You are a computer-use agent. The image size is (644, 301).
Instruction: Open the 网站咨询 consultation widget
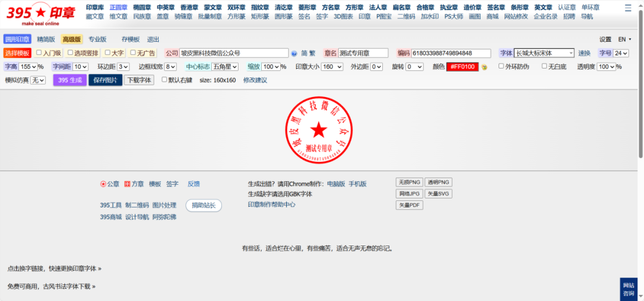628,289
